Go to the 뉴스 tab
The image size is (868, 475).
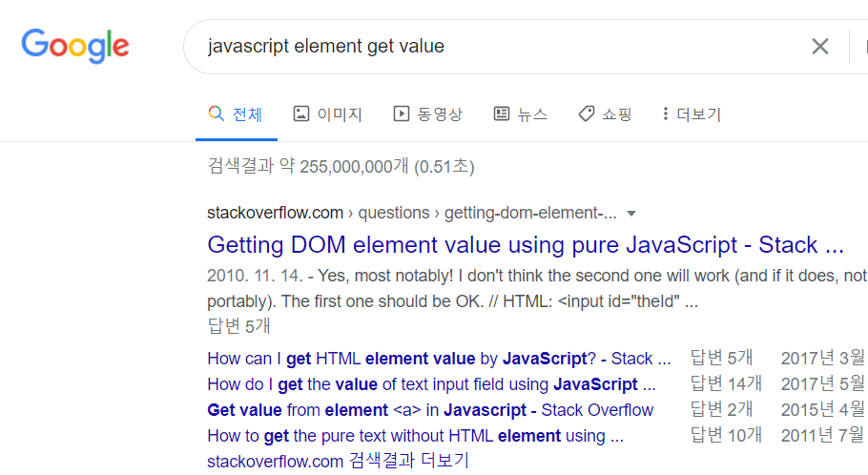(521, 114)
